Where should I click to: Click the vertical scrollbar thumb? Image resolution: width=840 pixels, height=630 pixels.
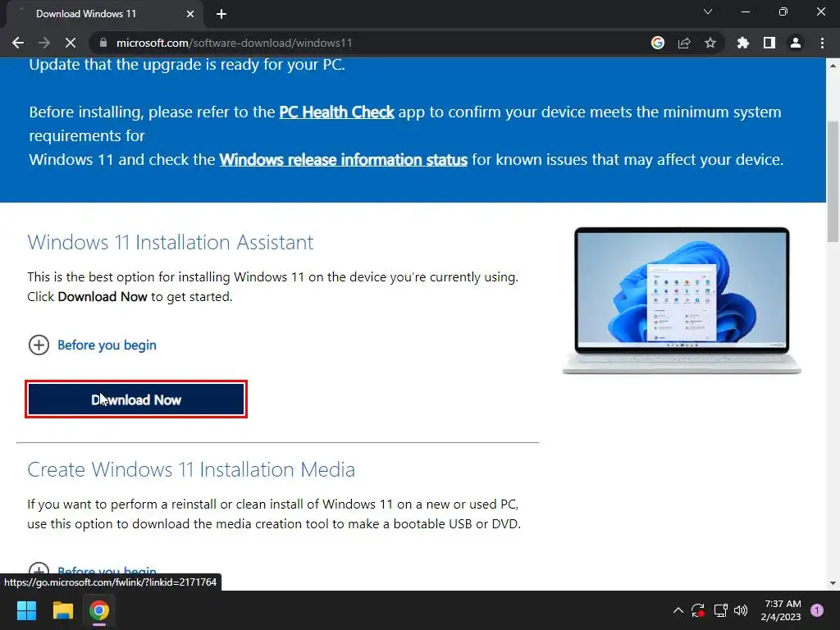tap(833, 181)
